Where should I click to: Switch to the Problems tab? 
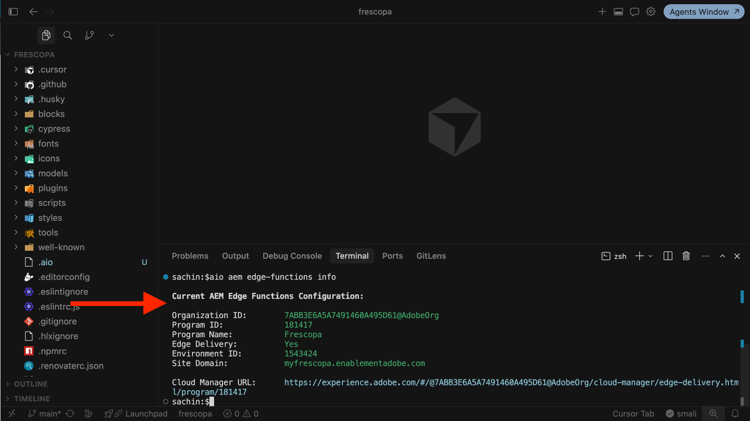pos(190,256)
